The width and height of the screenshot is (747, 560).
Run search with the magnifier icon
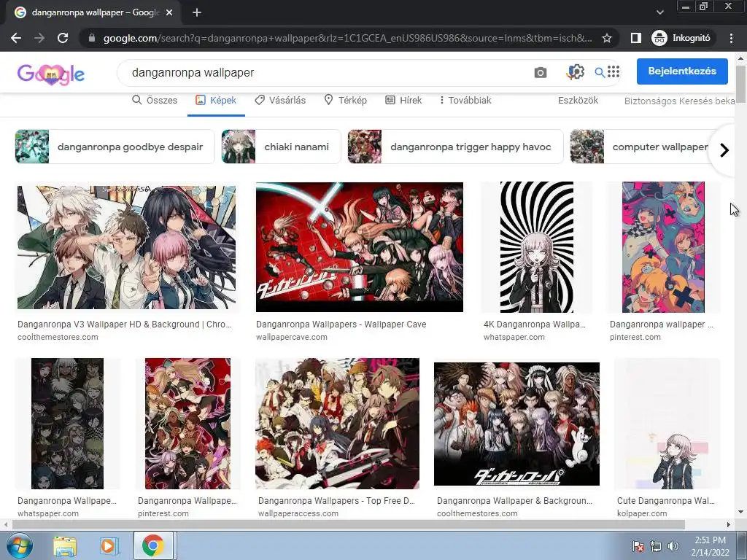(600, 72)
